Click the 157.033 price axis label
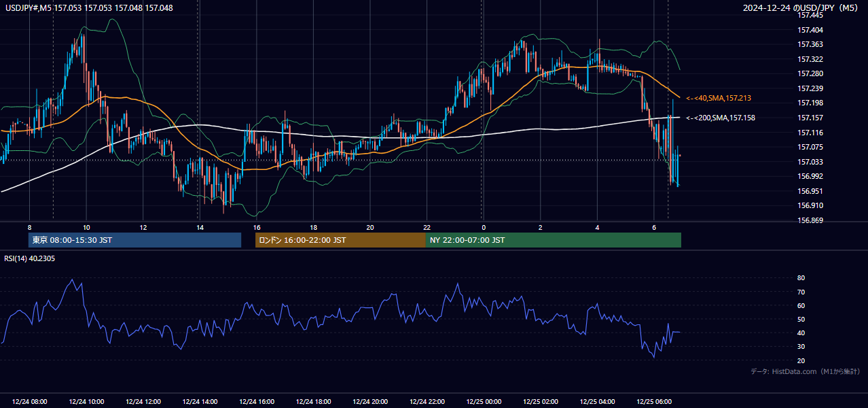This screenshot has width=868, height=408. coord(811,162)
